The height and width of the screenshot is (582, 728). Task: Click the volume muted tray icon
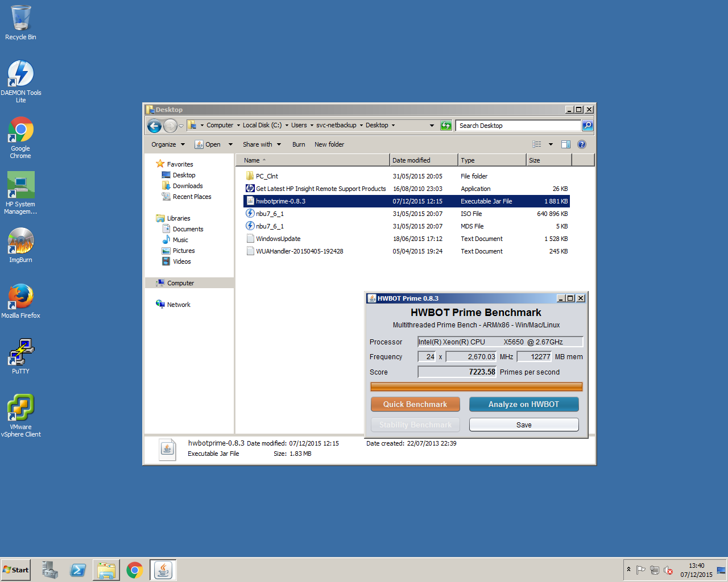[668, 570]
